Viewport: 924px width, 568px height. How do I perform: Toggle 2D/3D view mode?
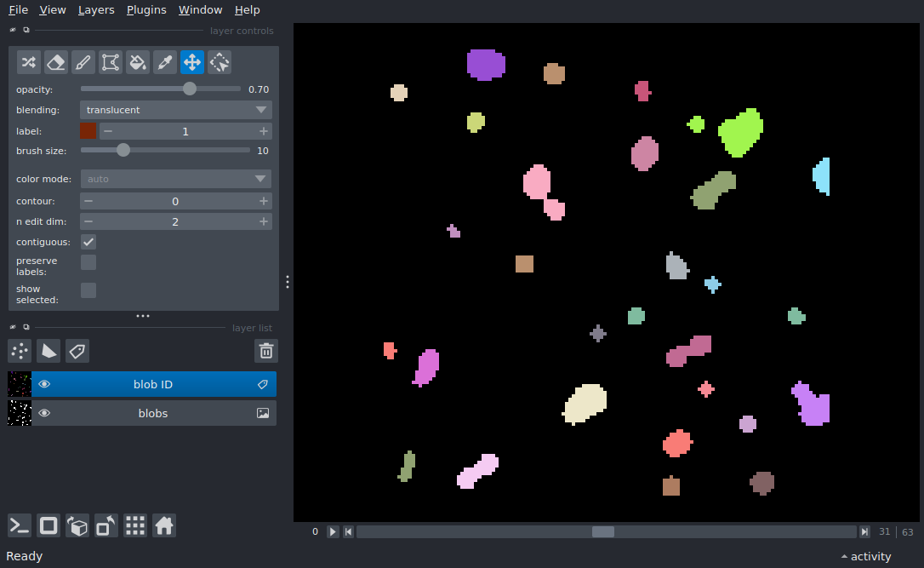pos(48,525)
